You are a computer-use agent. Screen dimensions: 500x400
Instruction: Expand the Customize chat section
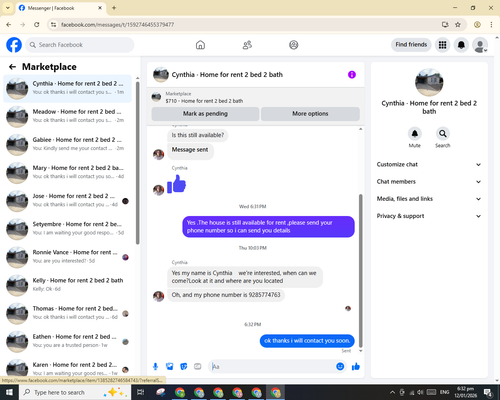click(x=429, y=165)
